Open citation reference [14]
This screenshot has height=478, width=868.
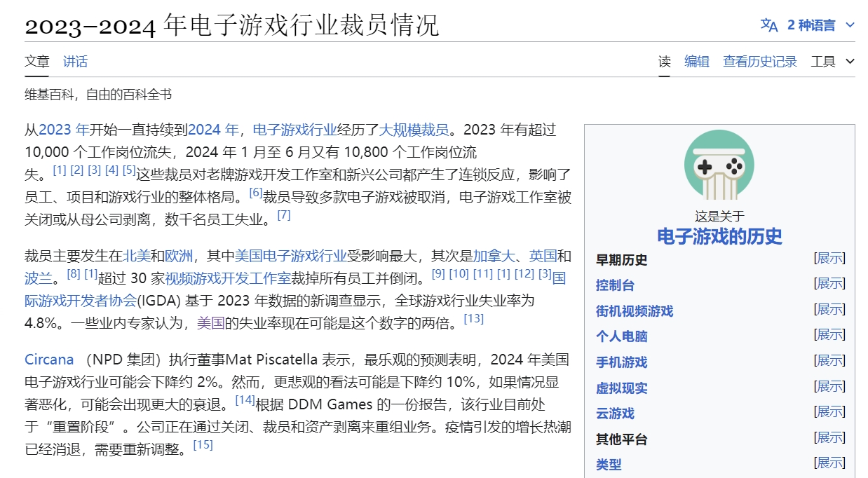(245, 400)
